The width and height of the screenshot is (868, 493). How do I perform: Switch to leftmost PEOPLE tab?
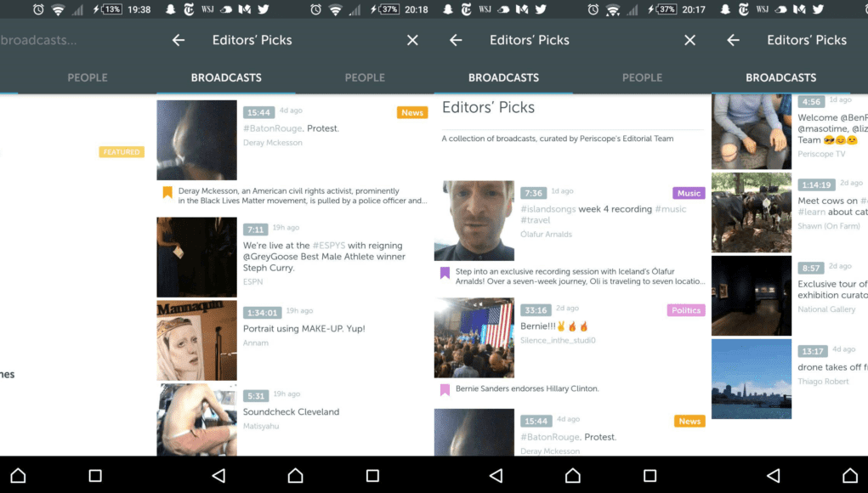tap(88, 77)
